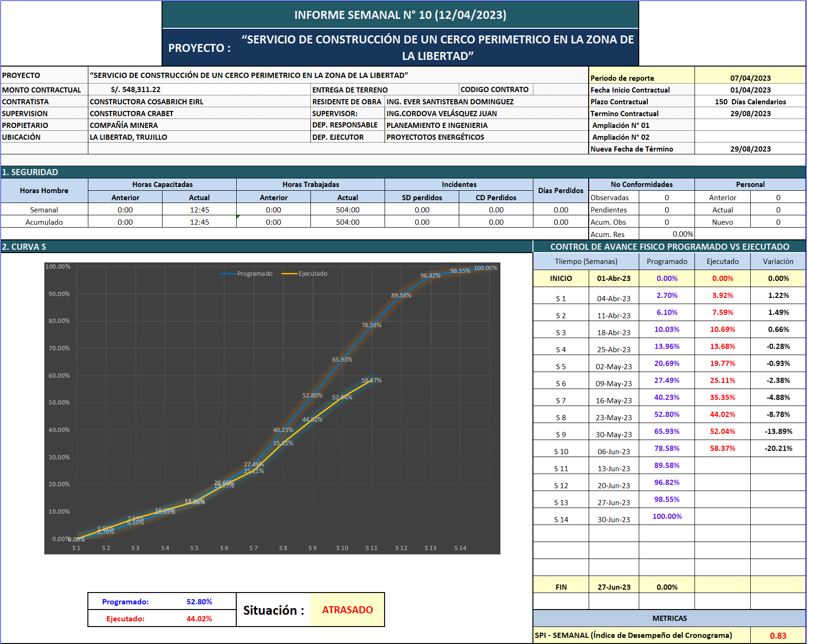Select the METRICAS header cell

(x=669, y=618)
